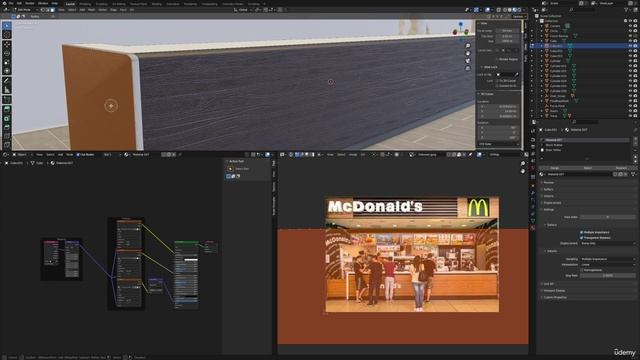Hide the Cylinder object in outliner
Image resolution: width=640 pixels, height=360 pixels.
coord(630,61)
